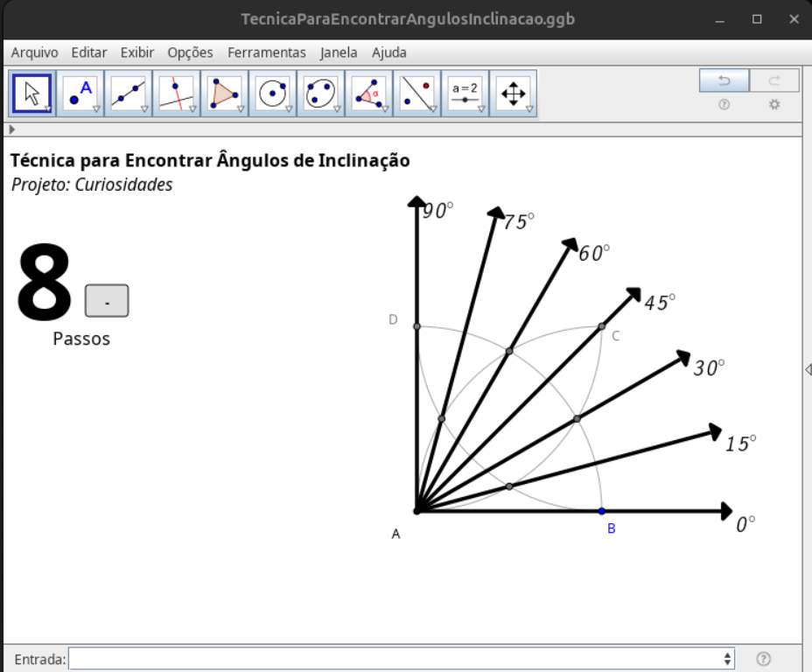Select Circle with center through point tool

273,93
